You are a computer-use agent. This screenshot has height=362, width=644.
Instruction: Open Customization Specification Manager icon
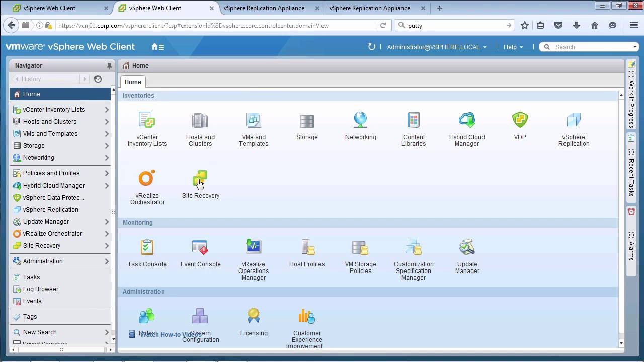coord(414,247)
